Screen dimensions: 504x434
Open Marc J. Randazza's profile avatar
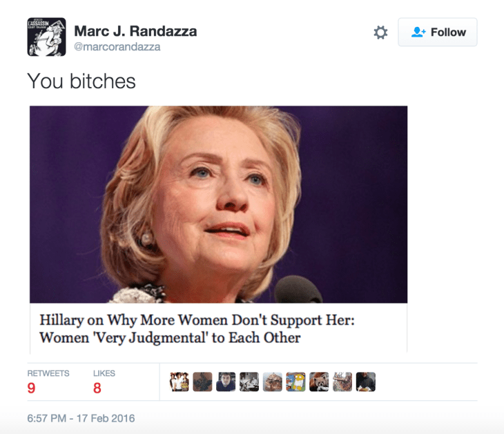[x=47, y=37]
